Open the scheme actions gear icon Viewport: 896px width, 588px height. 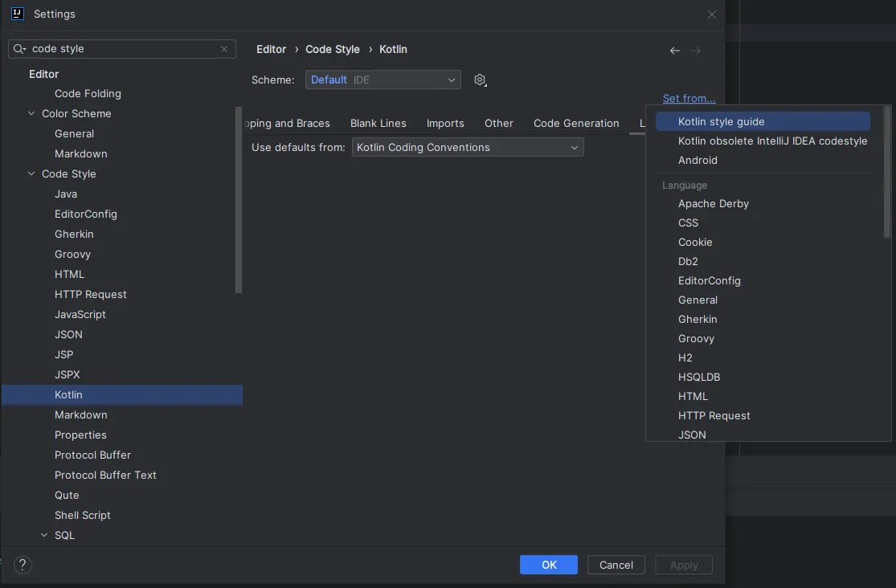480,80
